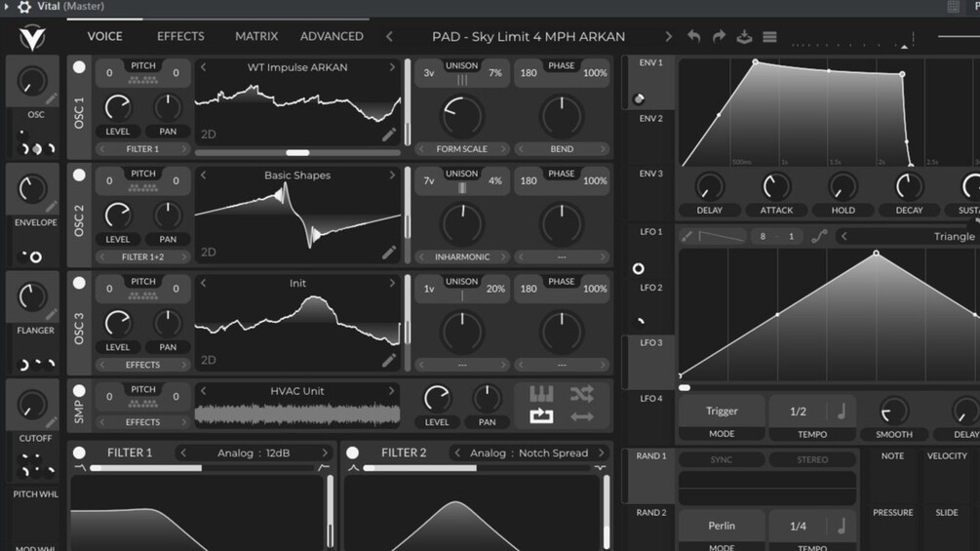980x551 pixels.
Task: Click the sample keytrack piano icon
Action: (x=541, y=394)
